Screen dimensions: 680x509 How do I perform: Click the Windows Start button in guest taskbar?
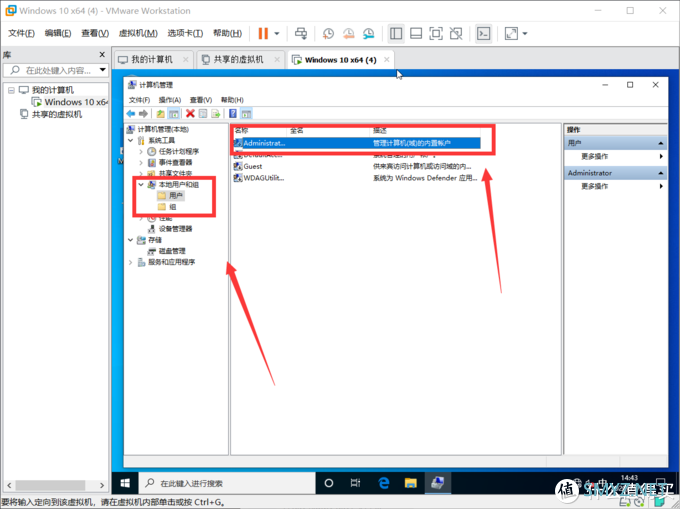(125, 483)
